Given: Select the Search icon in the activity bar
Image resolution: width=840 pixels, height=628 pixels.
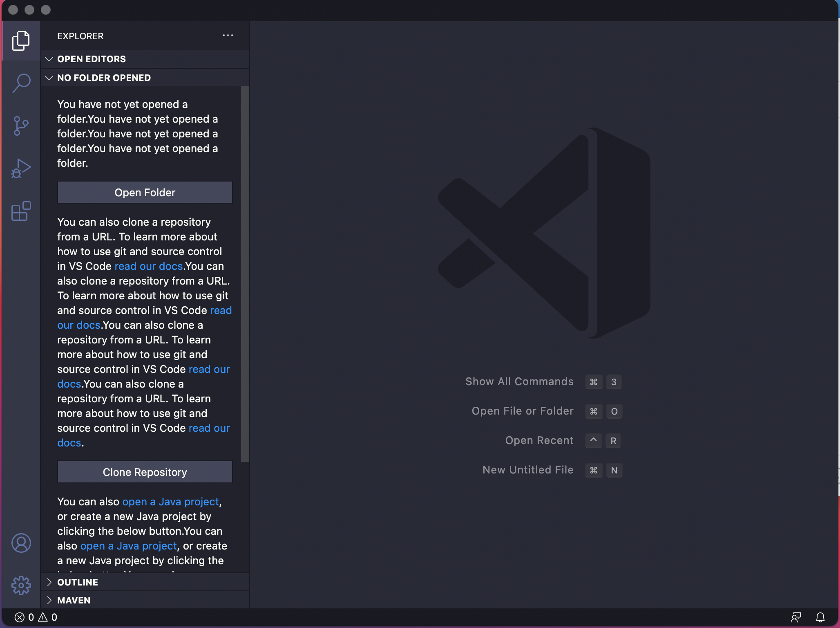Looking at the screenshot, I should (x=21, y=83).
